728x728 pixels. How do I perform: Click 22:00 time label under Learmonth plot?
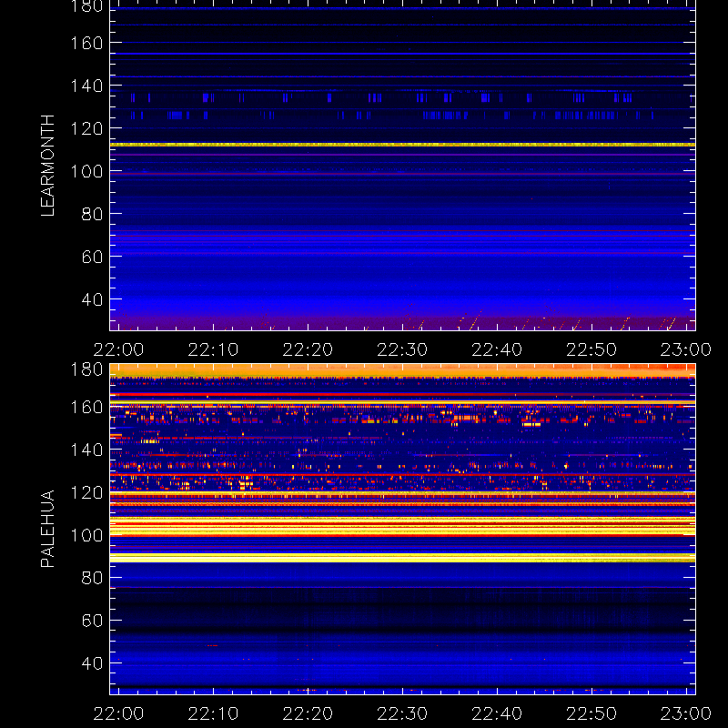(119, 349)
